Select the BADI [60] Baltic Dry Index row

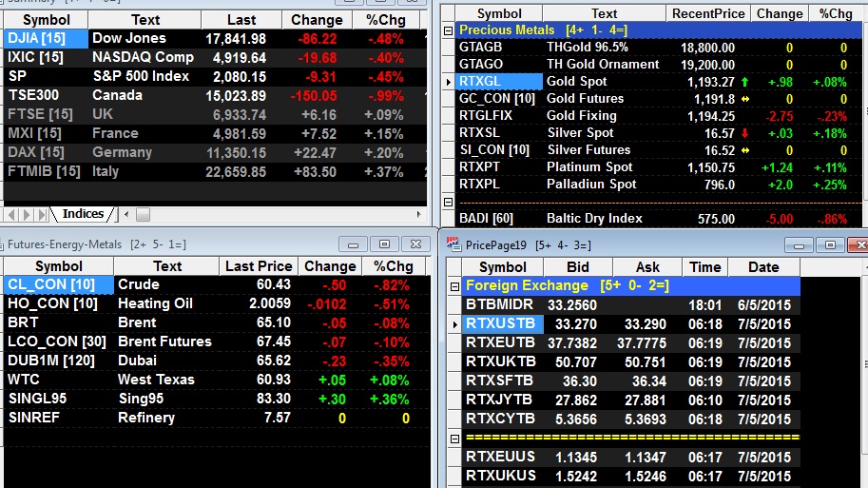[659, 219]
